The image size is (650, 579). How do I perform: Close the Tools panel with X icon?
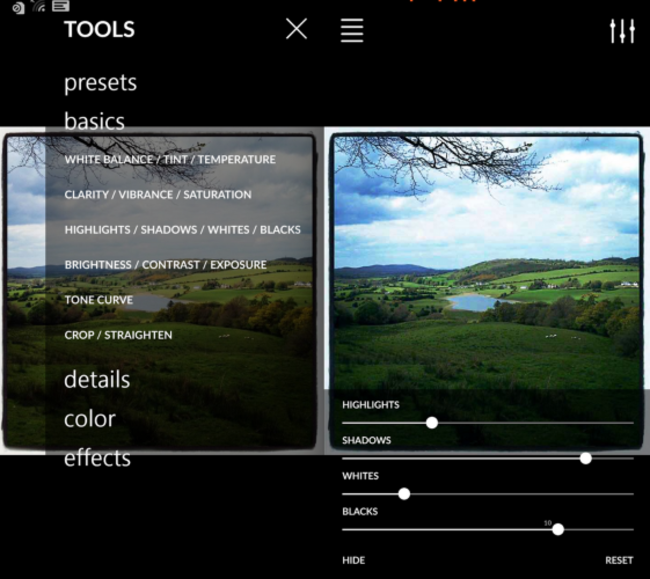click(x=296, y=29)
